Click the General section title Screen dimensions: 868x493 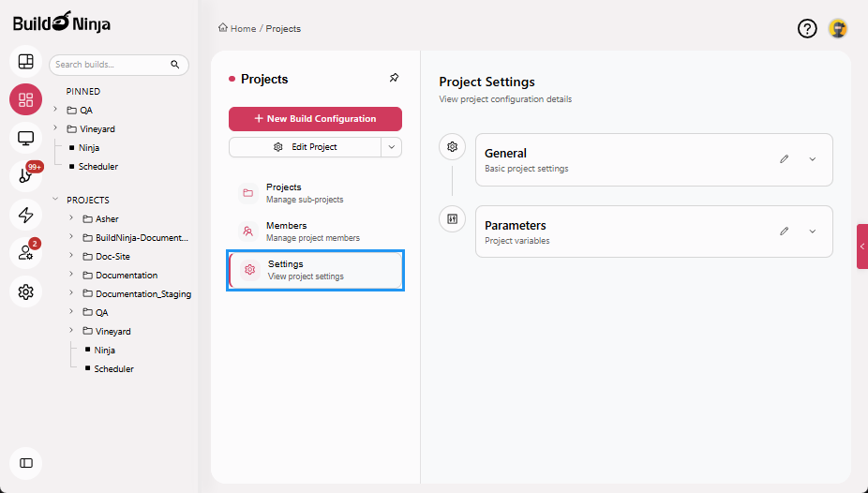(x=505, y=154)
